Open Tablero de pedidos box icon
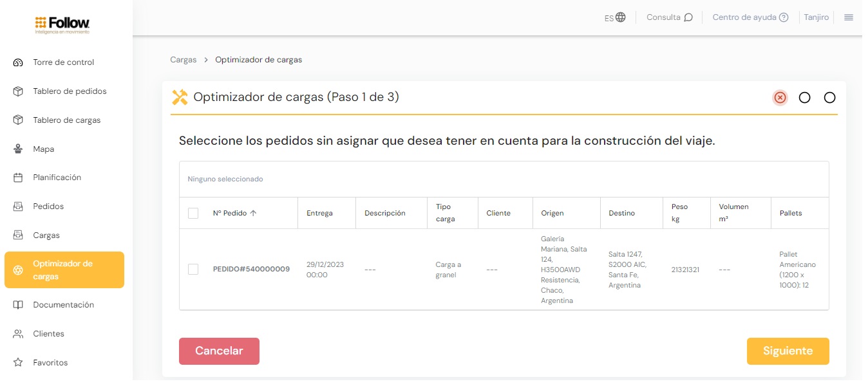 18,91
